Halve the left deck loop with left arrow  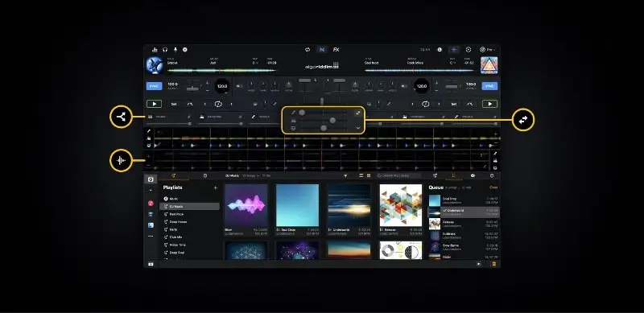205,105
